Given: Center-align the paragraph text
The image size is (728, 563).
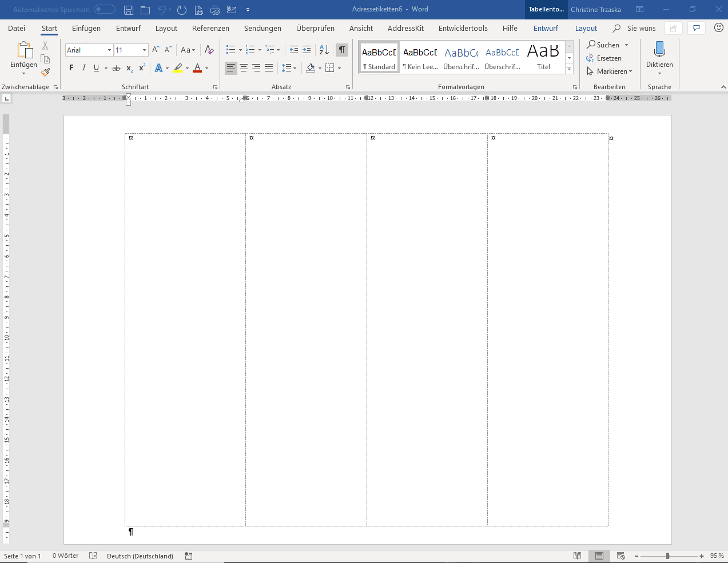Looking at the screenshot, I should [x=244, y=68].
